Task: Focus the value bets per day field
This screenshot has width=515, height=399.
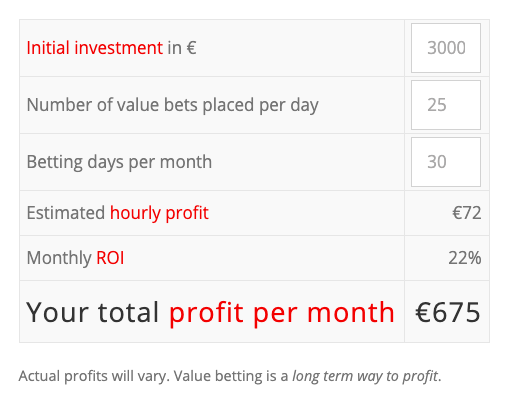Action: [x=446, y=105]
